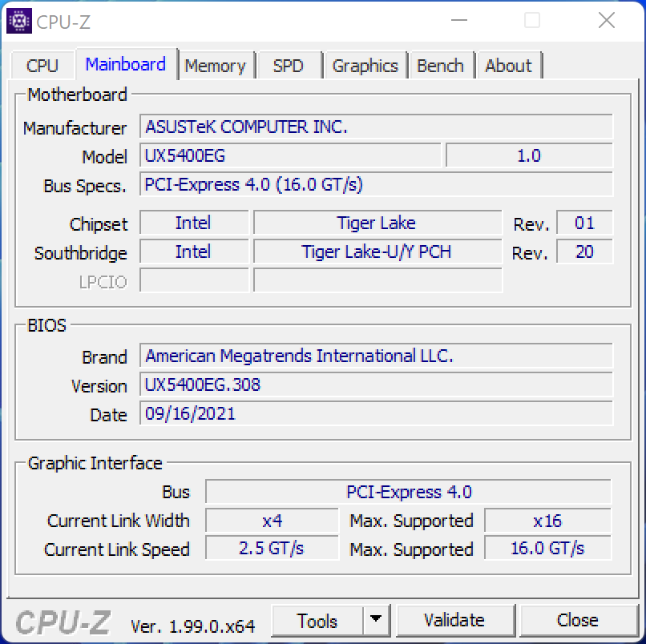Click the Current Link Width x4 value
Viewport: 646px width, 644px height.
point(272,521)
